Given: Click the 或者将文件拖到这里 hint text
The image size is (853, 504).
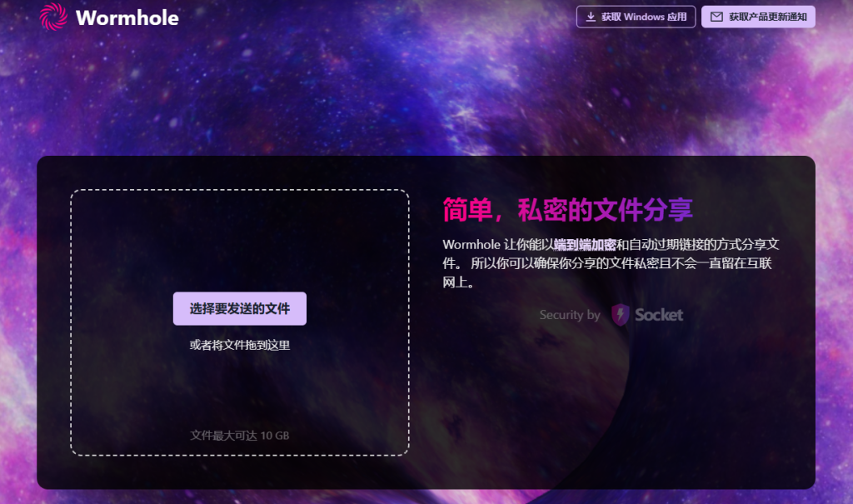Looking at the screenshot, I should [x=239, y=345].
